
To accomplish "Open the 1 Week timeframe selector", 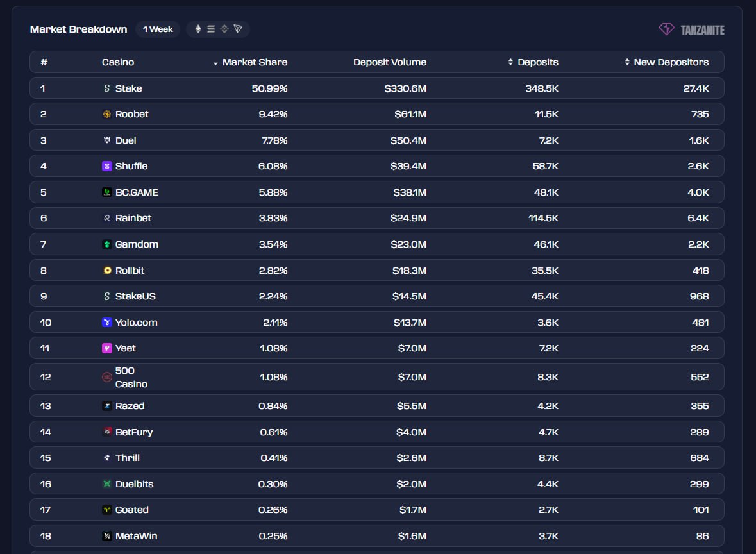I will (x=158, y=29).
